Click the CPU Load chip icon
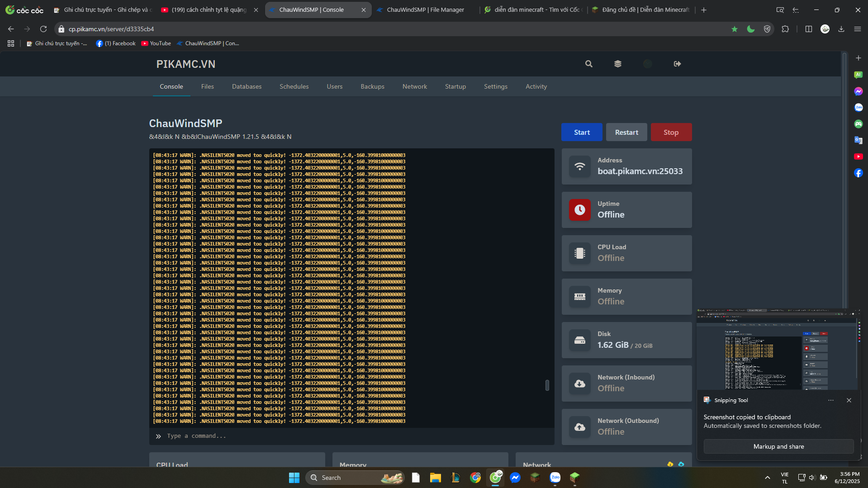The width and height of the screenshot is (868, 488). (580, 253)
